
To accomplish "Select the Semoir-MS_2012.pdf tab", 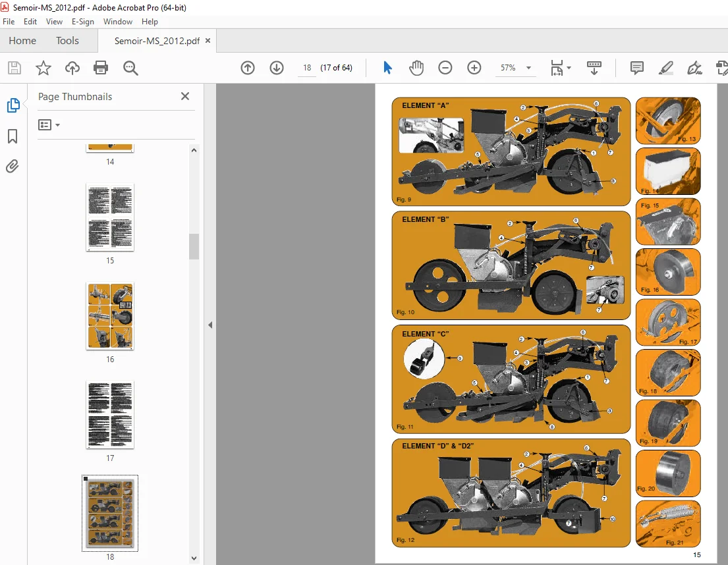I will tap(157, 41).
